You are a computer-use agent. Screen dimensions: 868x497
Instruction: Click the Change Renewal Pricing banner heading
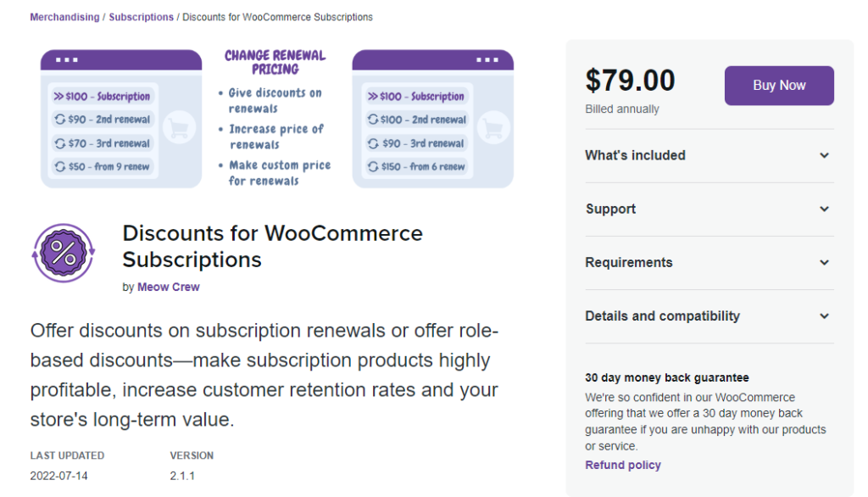click(275, 62)
